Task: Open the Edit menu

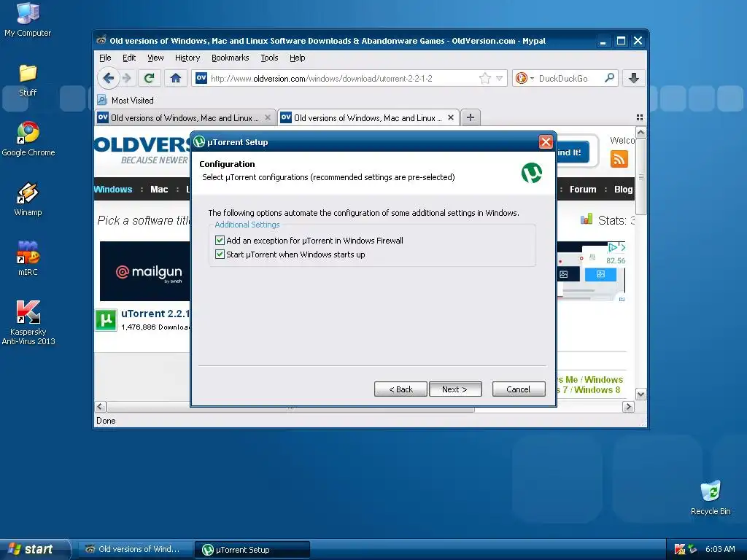Action: (x=128, y=58)
